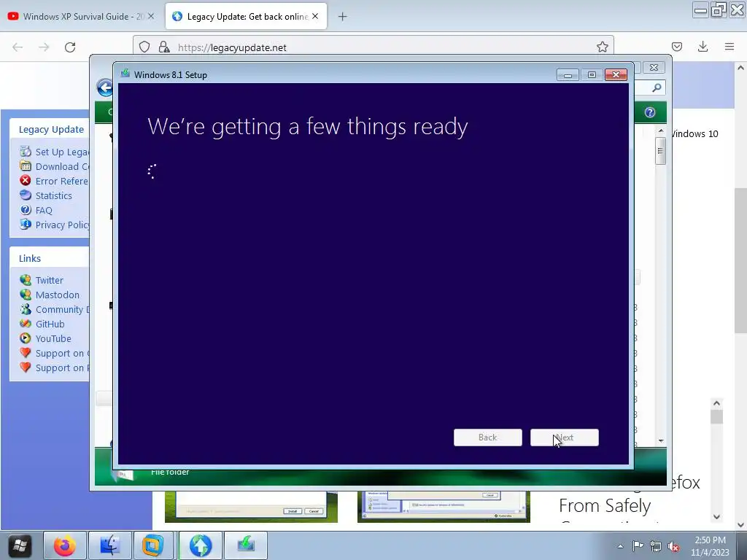Open the Legacy Update globe taskbar icon

pos(200,545)
